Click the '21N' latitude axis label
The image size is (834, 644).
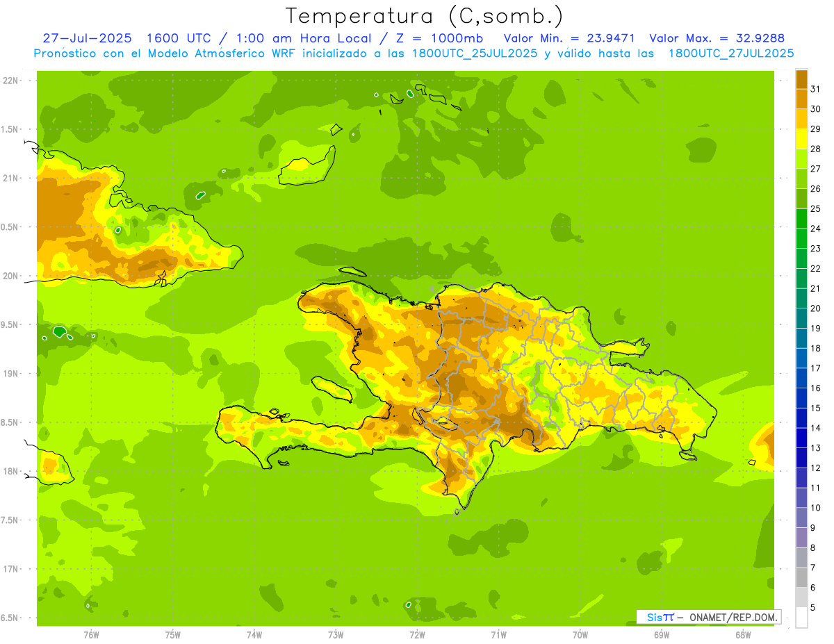pyautogui.click(x=12, y=179)
